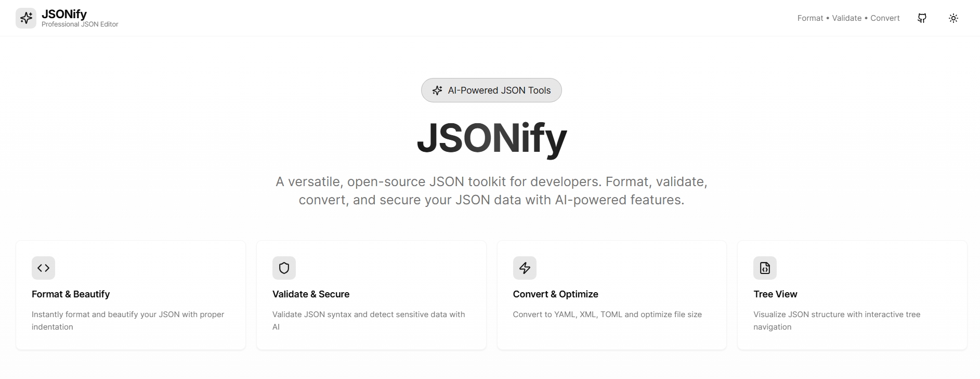This screenshot has height=379, width=980.
Task: Open the Tree View card
Action: (x=852, y=295)
